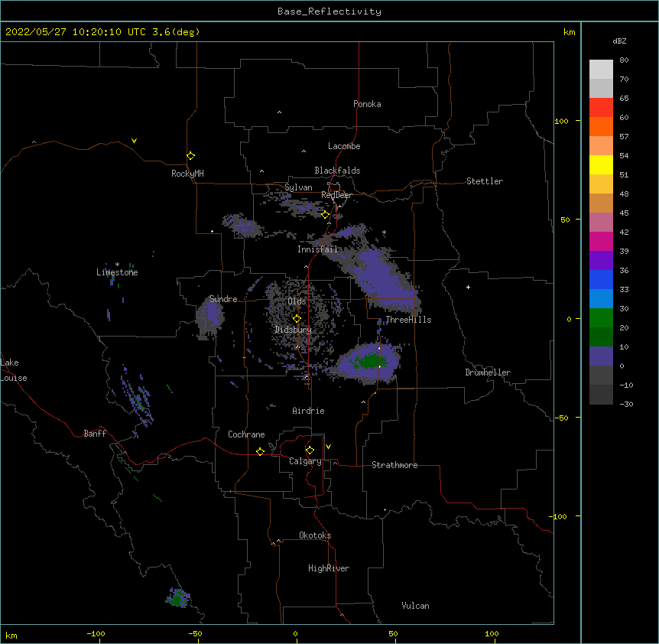Click the Sundre label
659x644 pixels.
[223, 299]
